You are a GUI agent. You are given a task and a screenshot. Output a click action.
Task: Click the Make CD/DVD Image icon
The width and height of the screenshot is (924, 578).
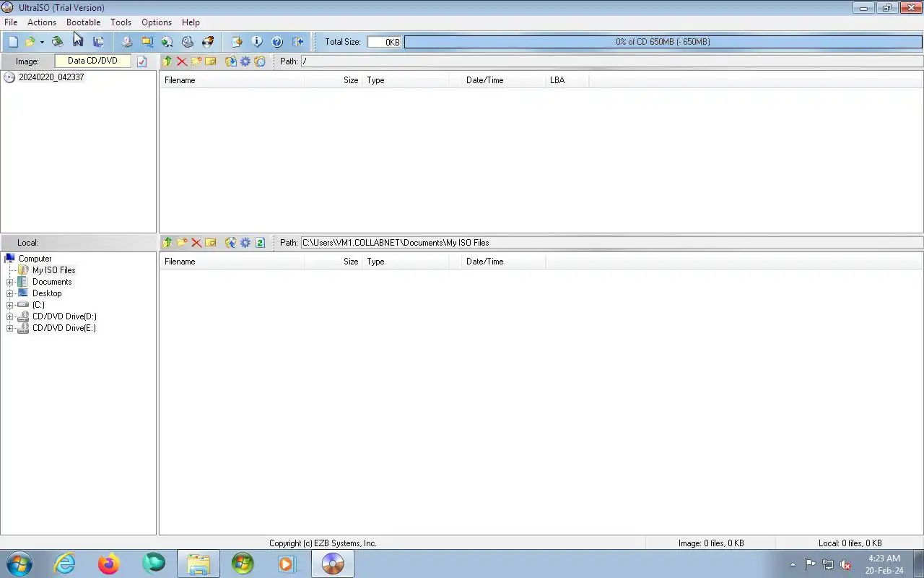point(127,42)
